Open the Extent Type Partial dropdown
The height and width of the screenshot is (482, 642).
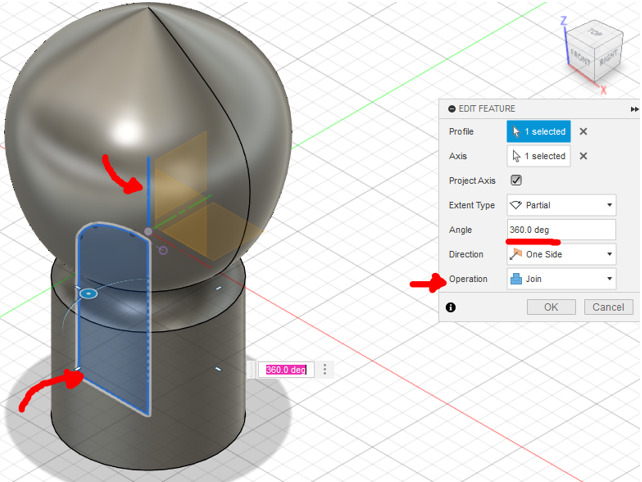click(x=561, y=205)
